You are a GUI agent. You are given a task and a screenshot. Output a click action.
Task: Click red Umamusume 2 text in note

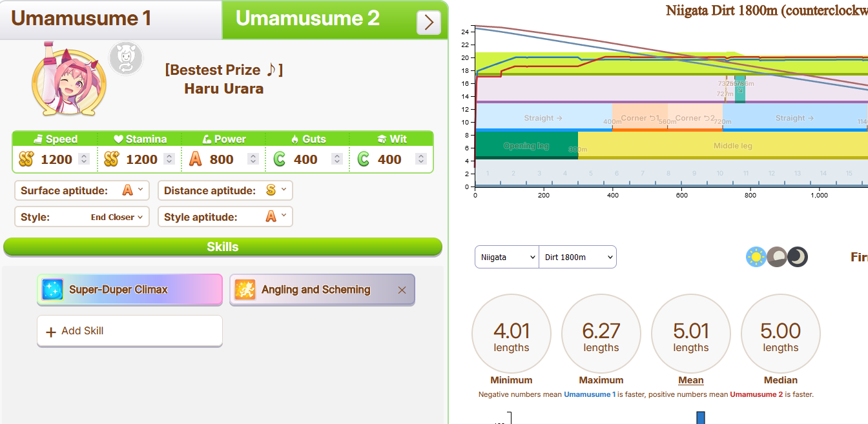click(756, 394)
